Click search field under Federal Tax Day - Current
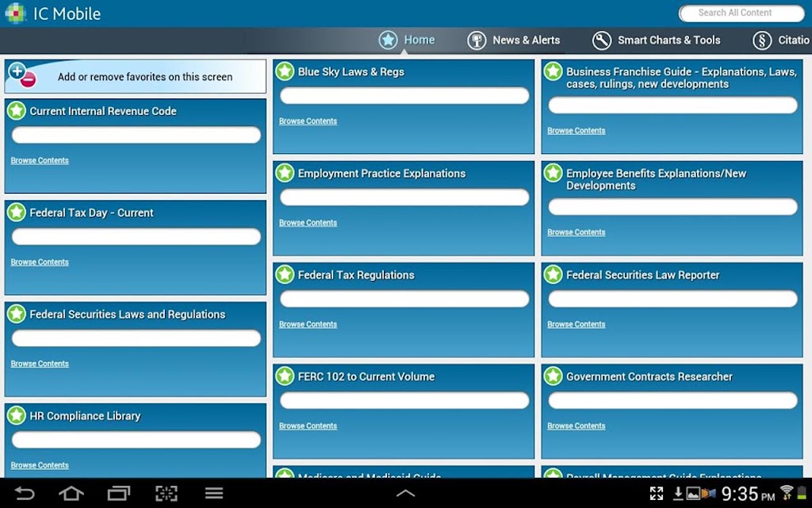 [136, 237]
